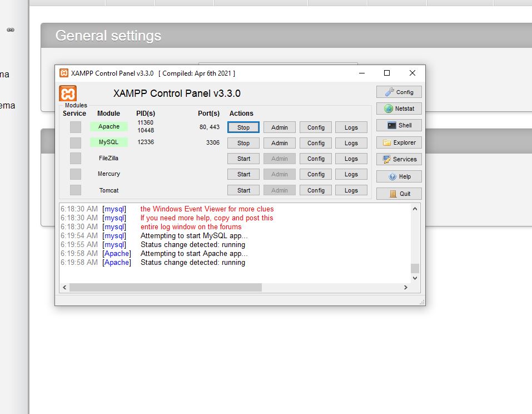The width and height of the screenshot is (532, 414).
Task: Open the Services button
Action: coord(399,159)
